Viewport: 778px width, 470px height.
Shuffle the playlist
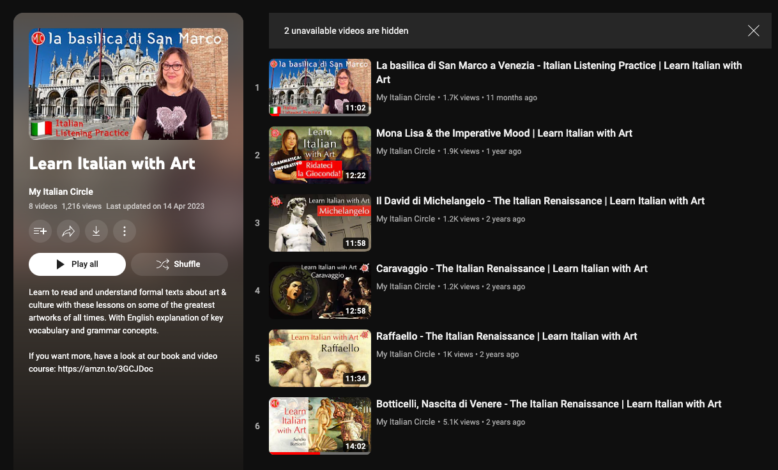(179, 264)
